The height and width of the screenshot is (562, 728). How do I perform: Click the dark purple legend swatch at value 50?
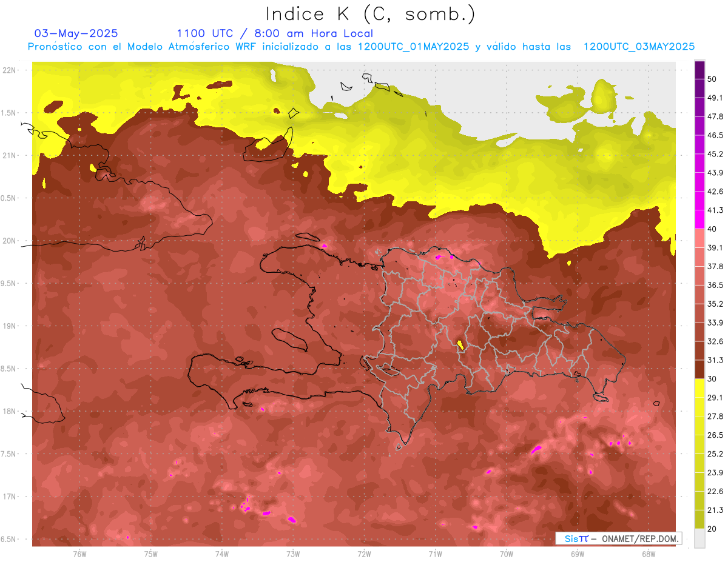[x=699, y=70]
